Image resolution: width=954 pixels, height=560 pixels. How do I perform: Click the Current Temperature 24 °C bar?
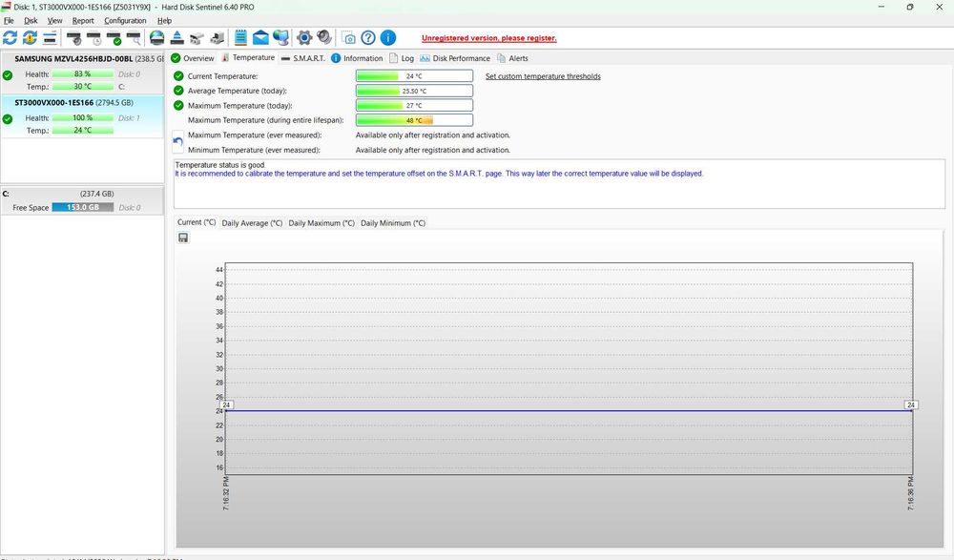point(414,76)
